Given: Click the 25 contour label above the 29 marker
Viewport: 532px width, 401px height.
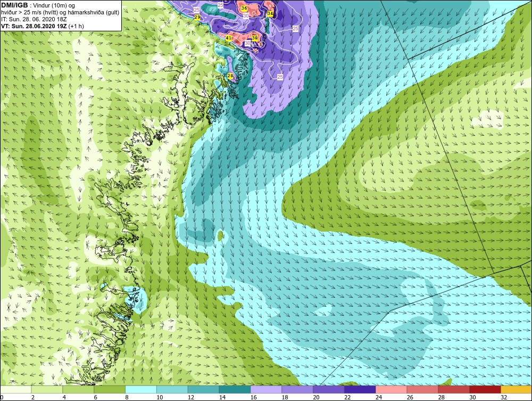Looking at the screenshot, I should [x=196, y=10].
